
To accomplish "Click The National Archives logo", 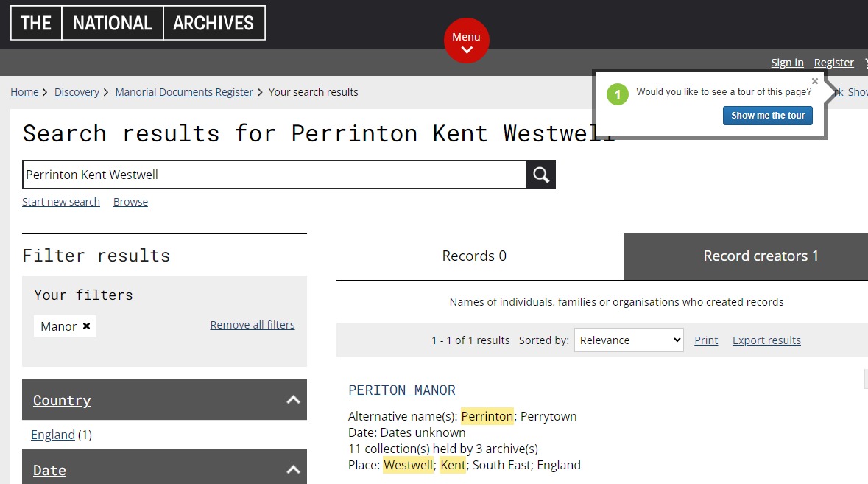I will (138, 23).
